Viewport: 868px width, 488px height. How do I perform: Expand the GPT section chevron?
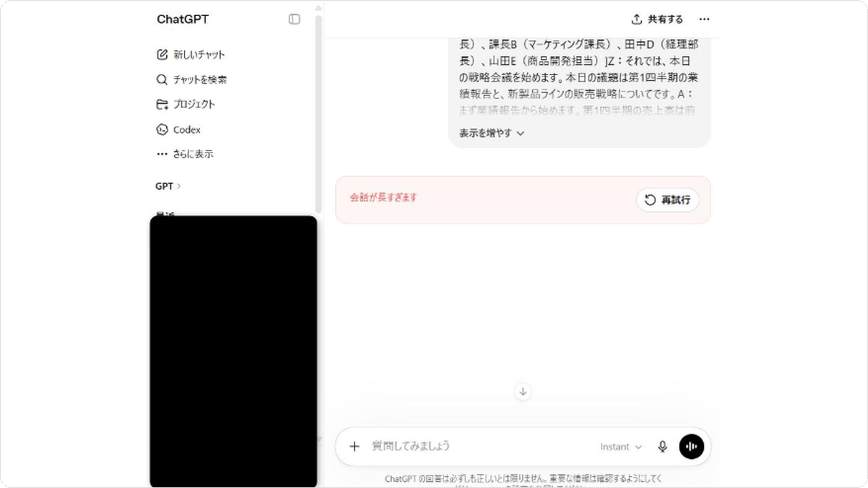pos(179,186)
